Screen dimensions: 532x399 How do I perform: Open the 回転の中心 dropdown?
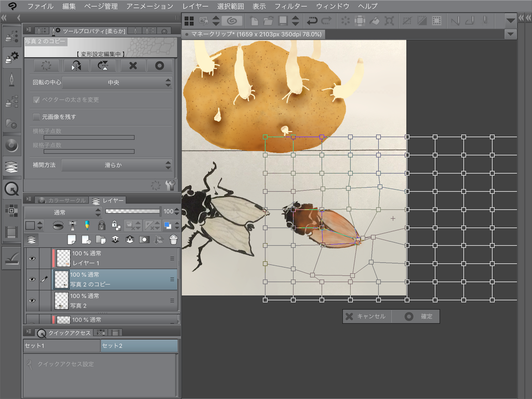(x=117, y=83)
